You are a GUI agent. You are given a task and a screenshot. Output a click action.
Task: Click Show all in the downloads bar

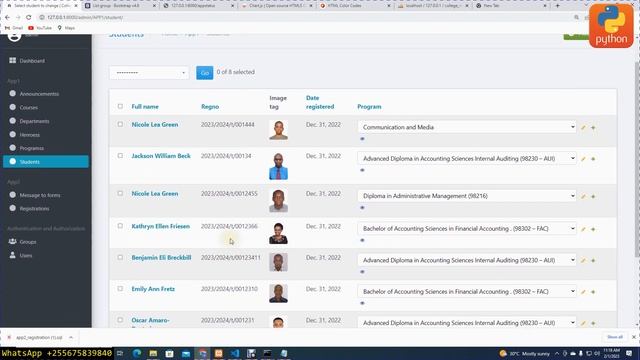[x=615, y=337]
